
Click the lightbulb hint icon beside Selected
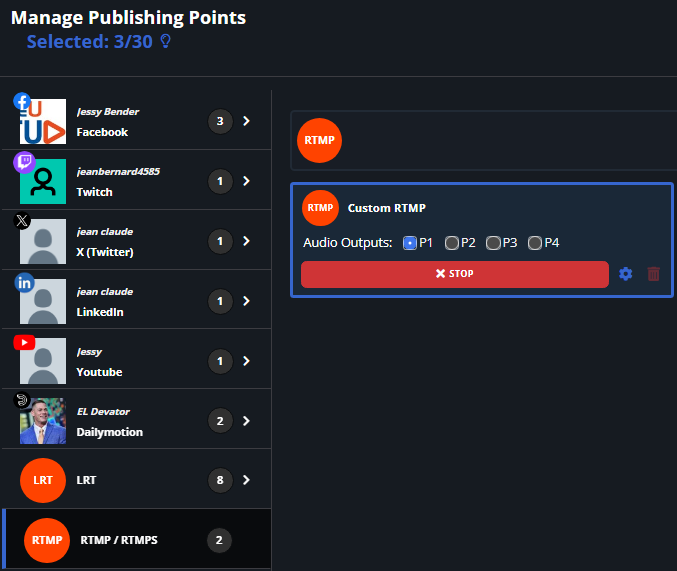[x=166, y=42]
